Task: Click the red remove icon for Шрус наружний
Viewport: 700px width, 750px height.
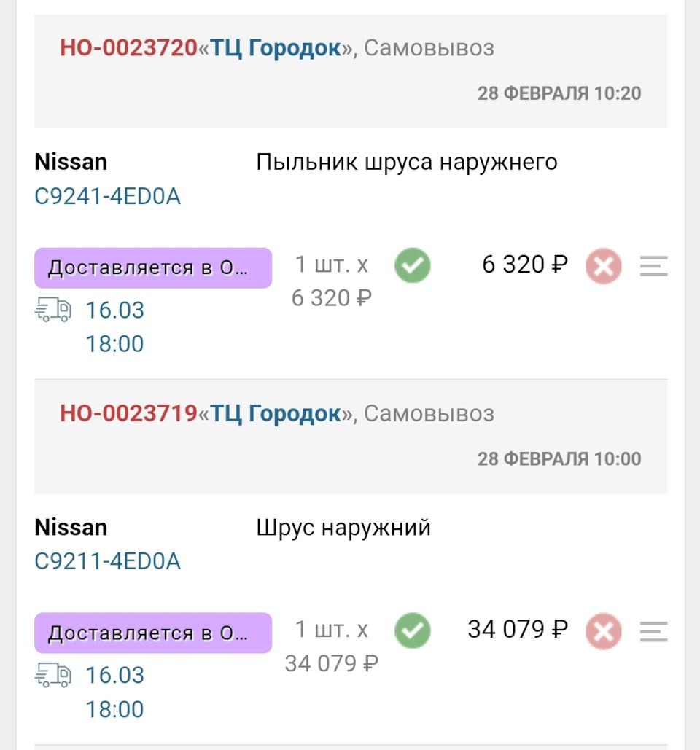Action: [x=603, y=630]
